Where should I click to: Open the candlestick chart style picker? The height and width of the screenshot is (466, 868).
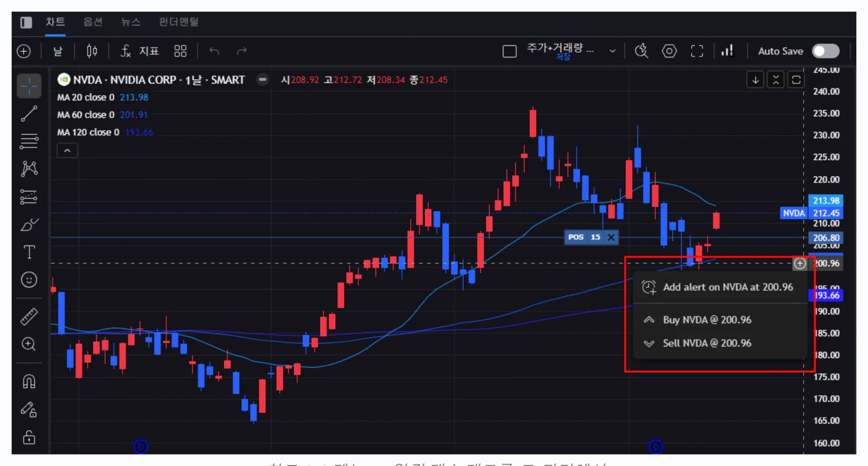(x=92, y=51)
